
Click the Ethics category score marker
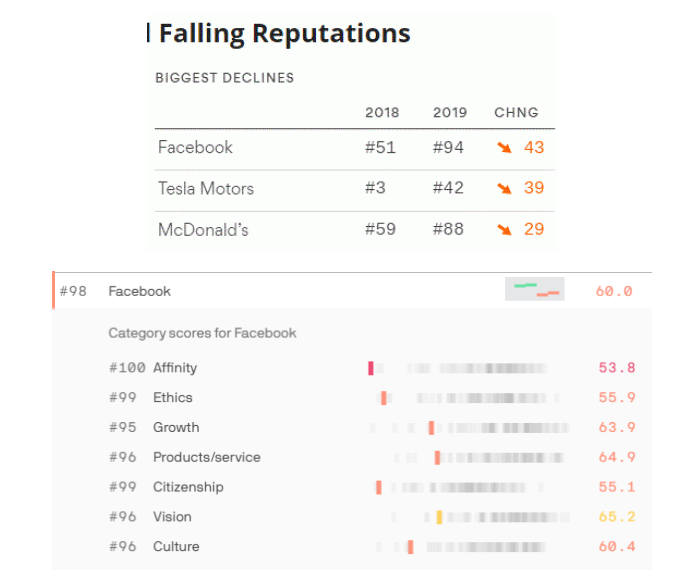(384, 398)
